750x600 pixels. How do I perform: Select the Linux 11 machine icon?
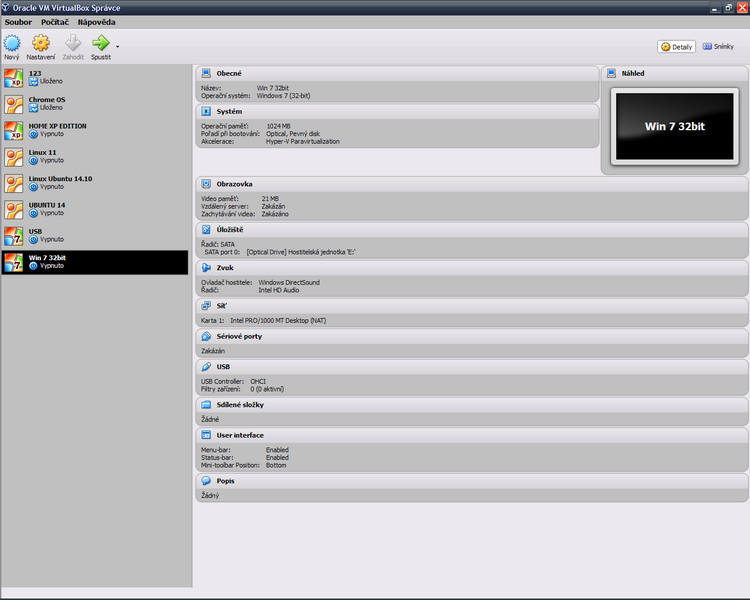(14, 156)
